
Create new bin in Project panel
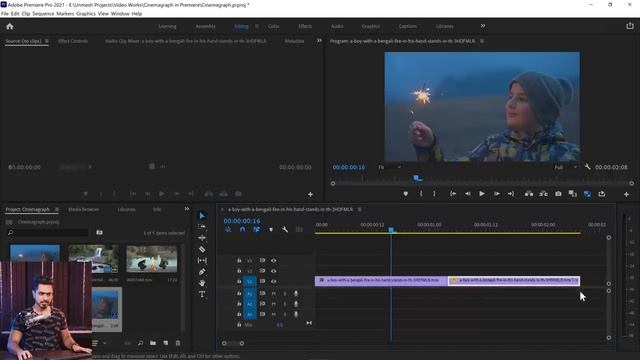[x=153, y=343]
